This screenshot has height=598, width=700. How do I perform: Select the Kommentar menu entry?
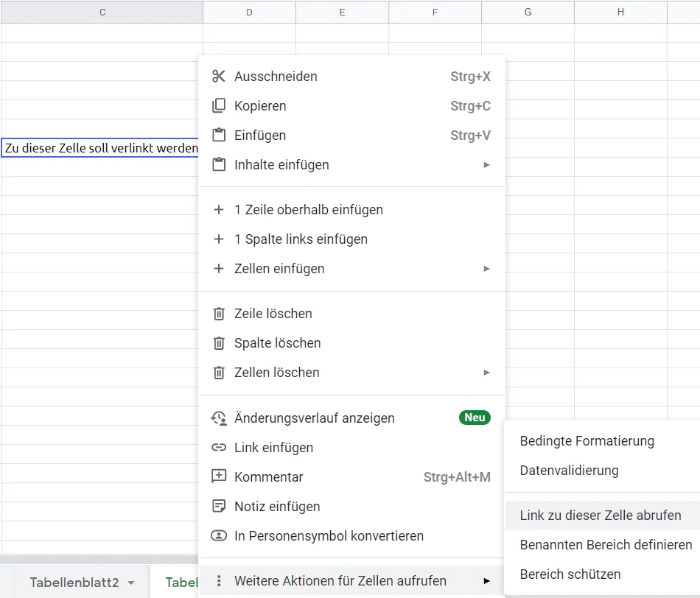click(x=351, y=477)
